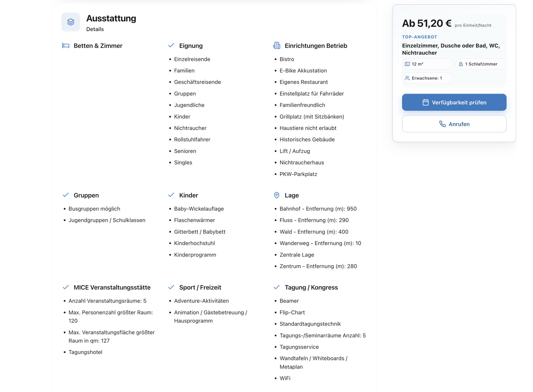The height and width of the screenshot is (392, 533).
Task: Click the 1 Schlafzimmer badge
Action: pos(481,64)
